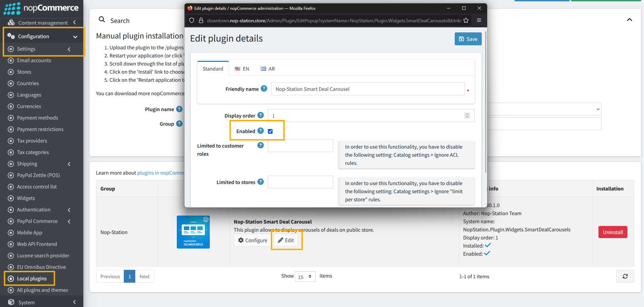
Task: Click the Configure plugin button
Action: [252, 240]
